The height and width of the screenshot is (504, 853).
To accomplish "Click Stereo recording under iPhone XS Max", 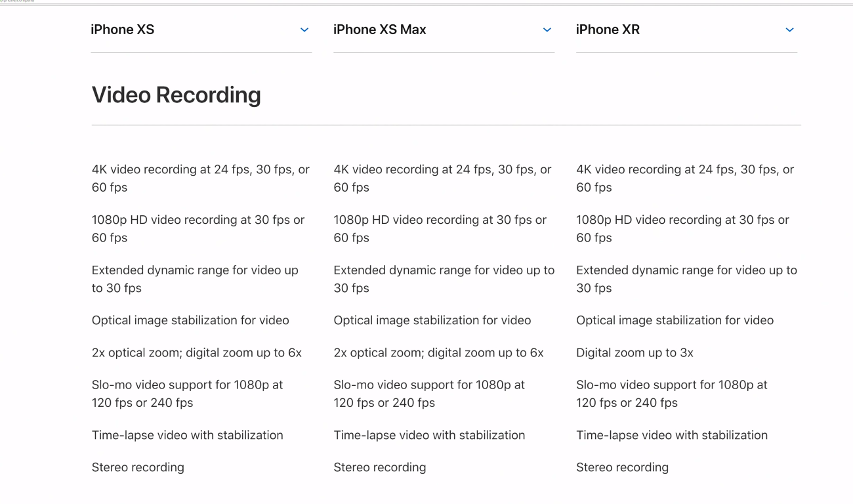I will click(x=380, y=467).
